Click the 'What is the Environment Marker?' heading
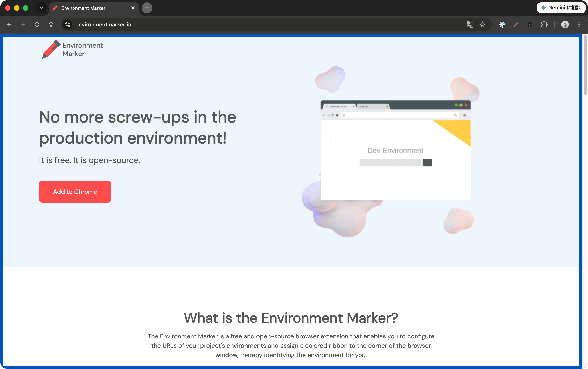 [x=291, y=318]
